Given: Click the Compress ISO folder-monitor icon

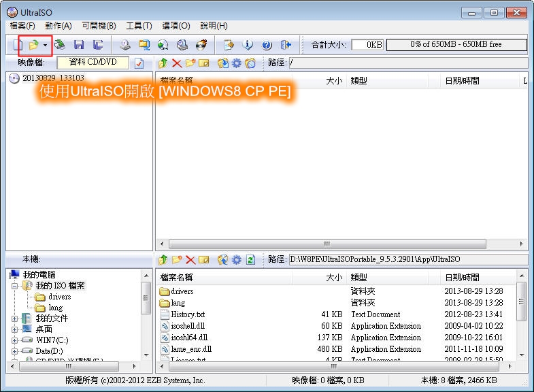Looking at the screenshot, I should click(144, 45).
